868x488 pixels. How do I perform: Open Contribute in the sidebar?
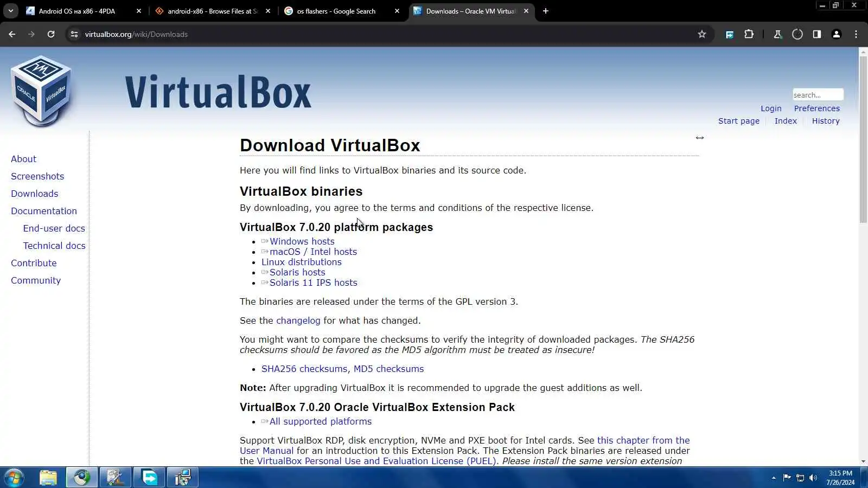point(34,263)
